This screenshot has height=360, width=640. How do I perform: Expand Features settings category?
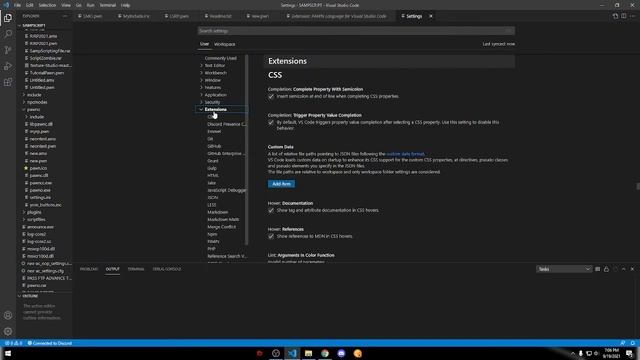[213, 87]
